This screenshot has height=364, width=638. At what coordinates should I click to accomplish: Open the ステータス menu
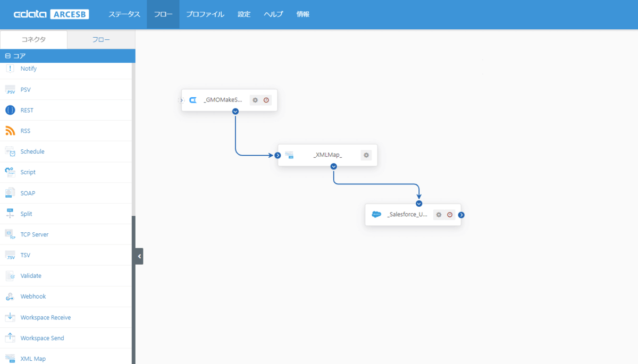(124, 14)
